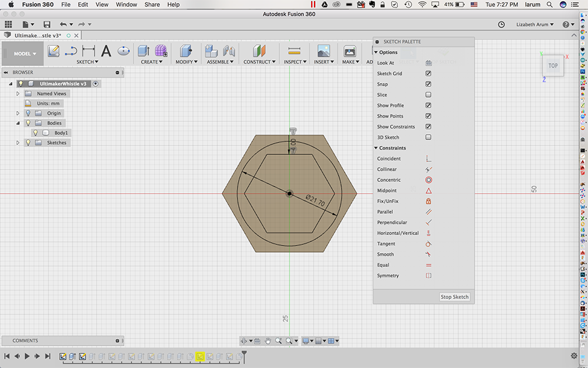This screenshot has width=588, height=368.
Task: Click the yellow highlighted timeline feature
Action: pyautogui.click(x=200, y=356)
